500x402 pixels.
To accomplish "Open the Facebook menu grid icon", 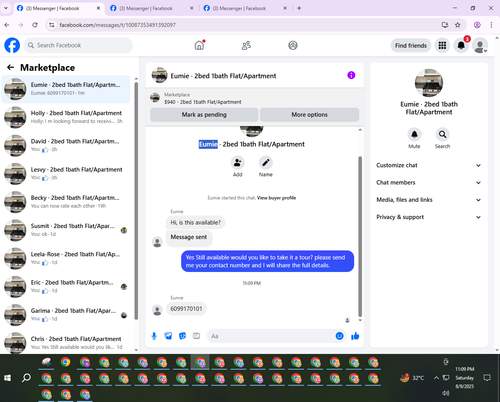I will 442,46.
